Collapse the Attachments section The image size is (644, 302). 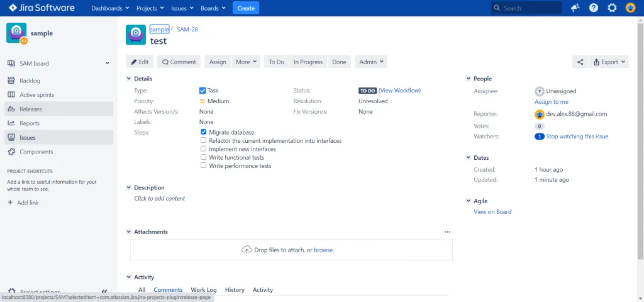click(128, 232)
